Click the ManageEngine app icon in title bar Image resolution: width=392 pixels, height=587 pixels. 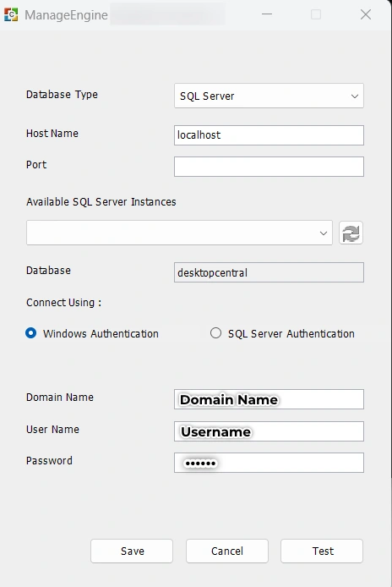[11, 14]
